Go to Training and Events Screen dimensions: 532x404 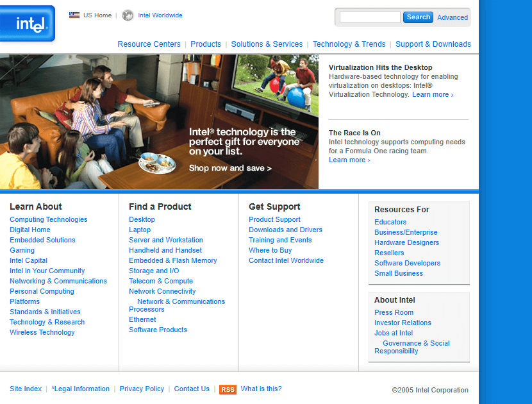(x=280, y=240)
